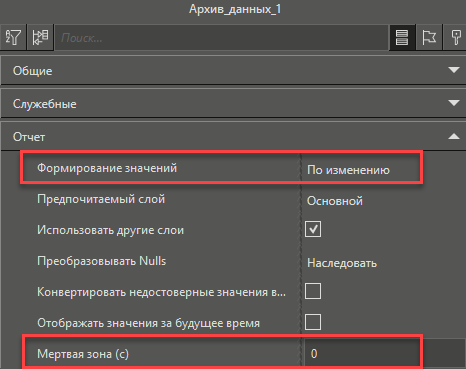Screen dimensions: 466x369
Task: Select the Служебные section header
Action: click(x=233, y=103)
